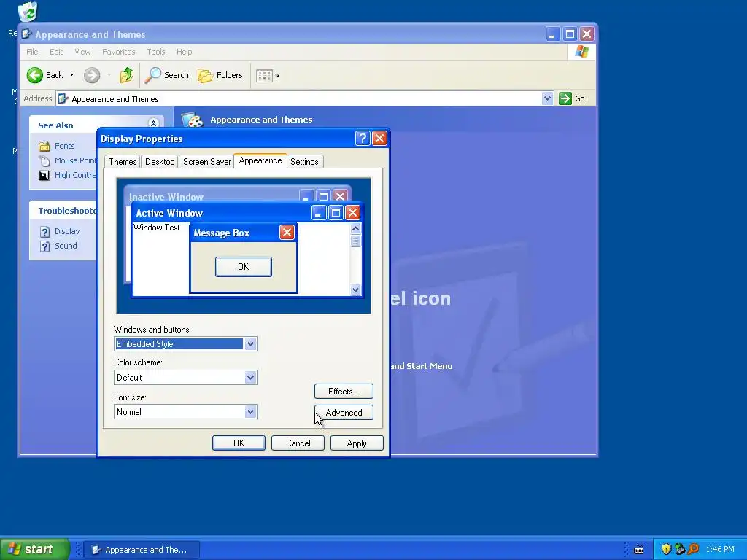Switch to the Settings tab
The image size is (747, 560).
(304, 161)
